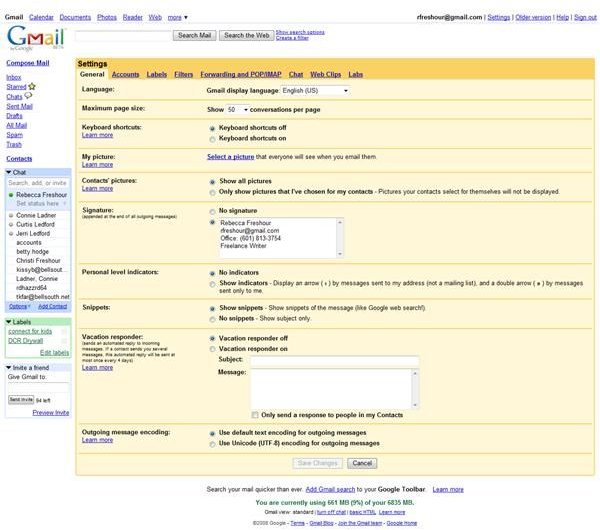Open the Filters tab
Screen dimensions: 600x530
(183, 74)
